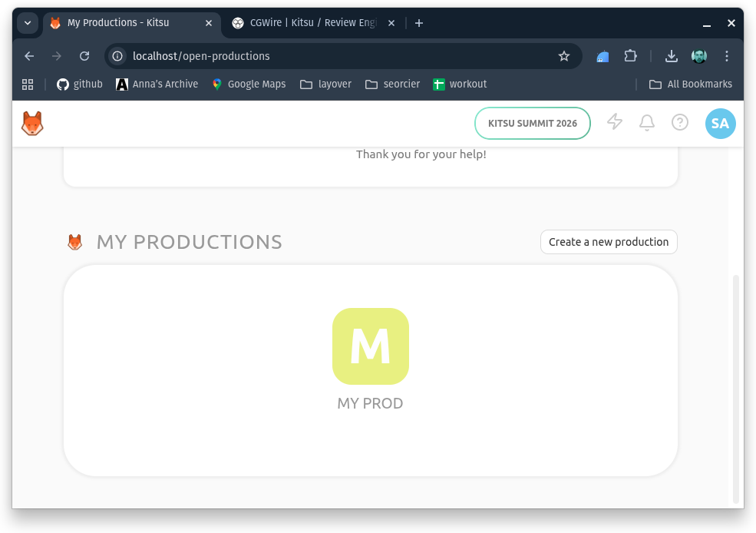Bookmark this page with star icon
756x533 pixels.
[x=564, y=56]
